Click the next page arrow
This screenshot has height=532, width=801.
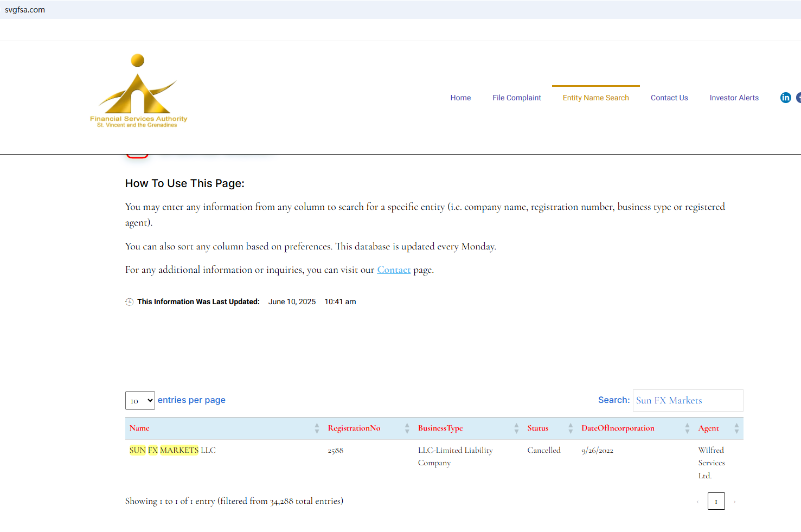click(735, 502)
